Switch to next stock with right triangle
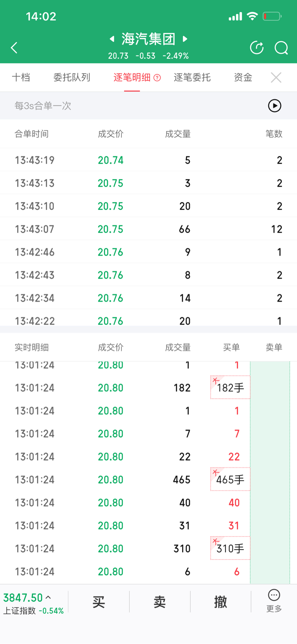297x644 pixels. tap(185, 39)
